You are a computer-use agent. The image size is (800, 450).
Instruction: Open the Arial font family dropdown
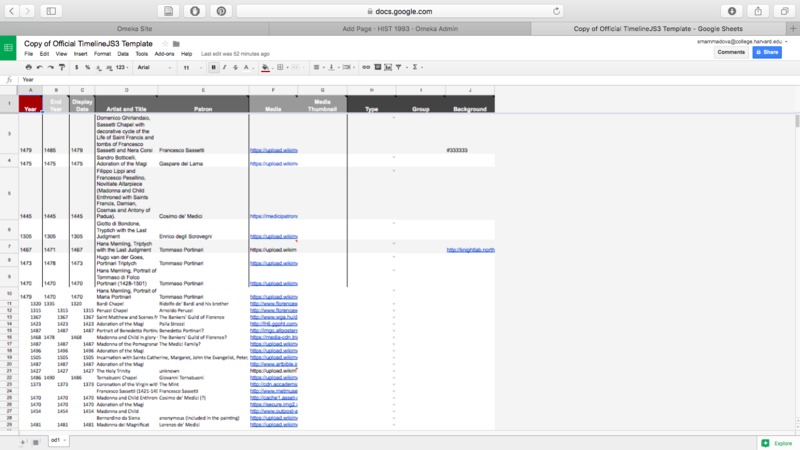click(154, 67)
